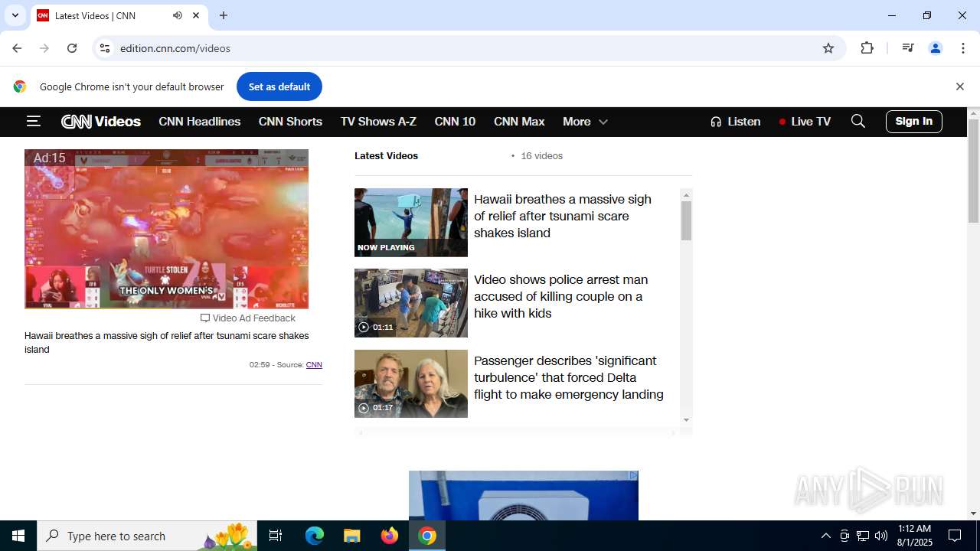Viewport: 980px width, 551px height.
Task: Open the network status tray icon
Action: (863, 536)
